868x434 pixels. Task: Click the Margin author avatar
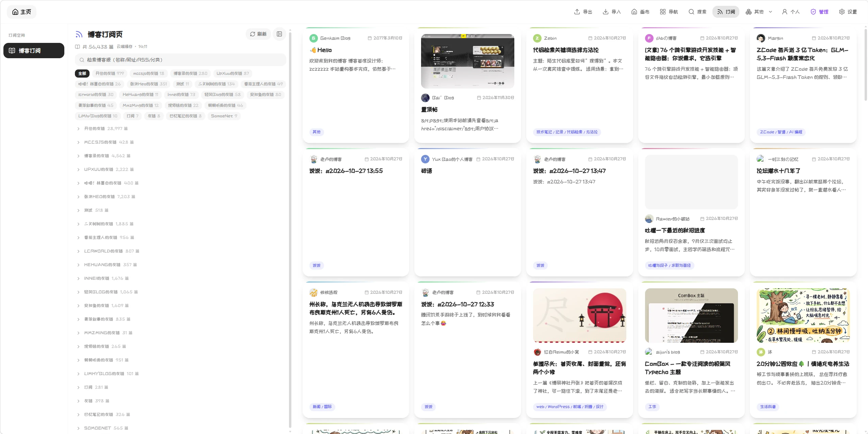(761, 38)
